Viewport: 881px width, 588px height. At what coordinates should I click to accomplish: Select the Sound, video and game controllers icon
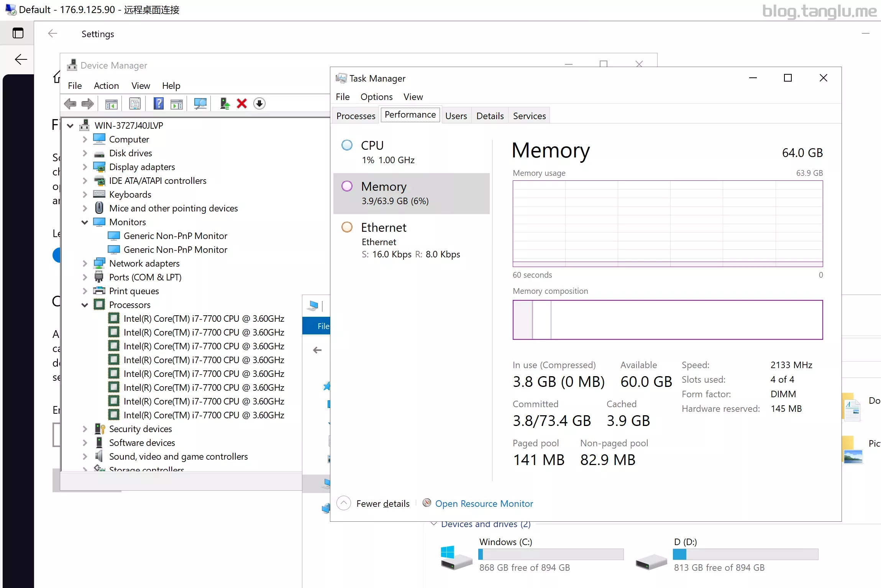point(99,456)
